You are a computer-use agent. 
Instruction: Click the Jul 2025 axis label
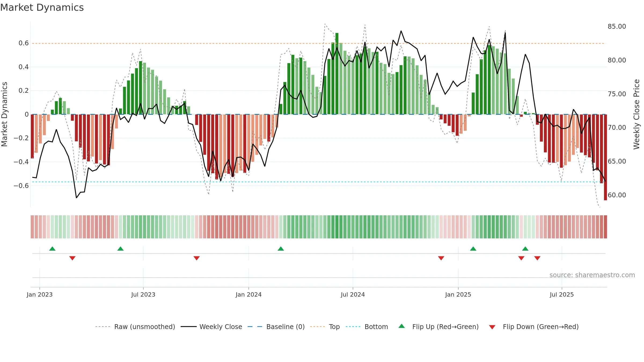(x=562, y=294)
